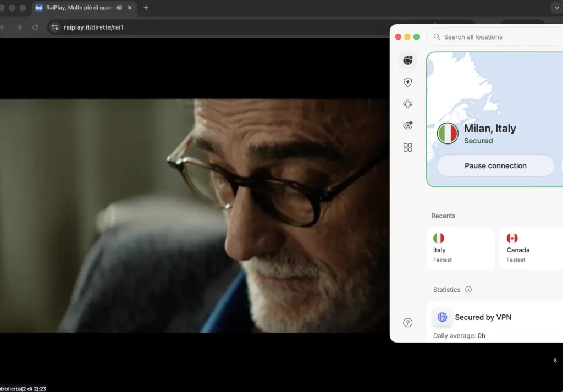Expand the tab search dropdown arrow
This screenshot has width=563, height=392.
pos(557,8)
